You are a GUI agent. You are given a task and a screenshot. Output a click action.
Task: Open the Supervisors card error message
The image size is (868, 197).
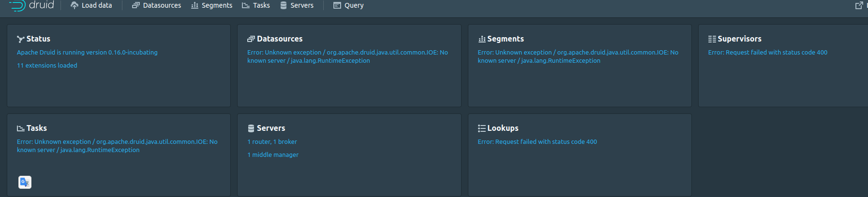click(767, 52)
